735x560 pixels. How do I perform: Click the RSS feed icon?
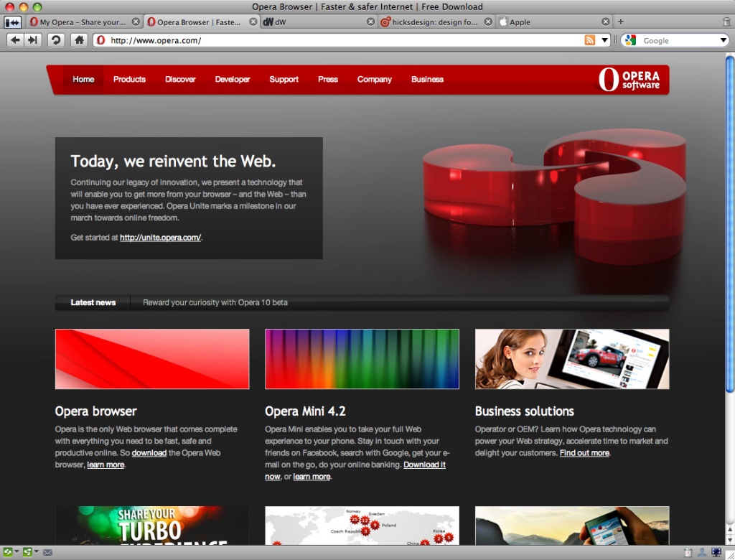click(590, 40)
